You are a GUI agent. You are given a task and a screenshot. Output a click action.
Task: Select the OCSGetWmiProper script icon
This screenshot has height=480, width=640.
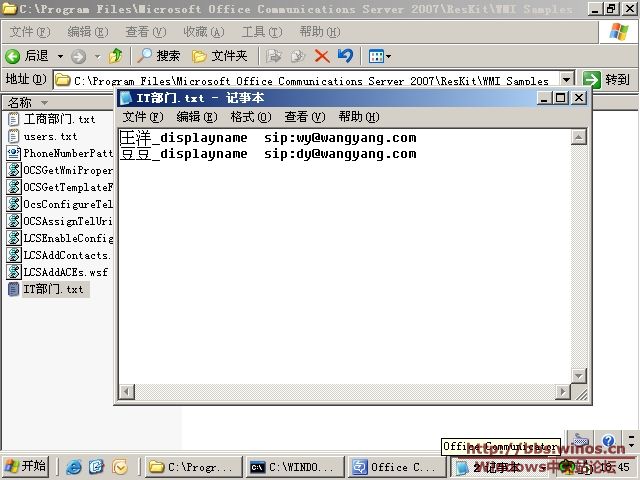coord(13,170)
